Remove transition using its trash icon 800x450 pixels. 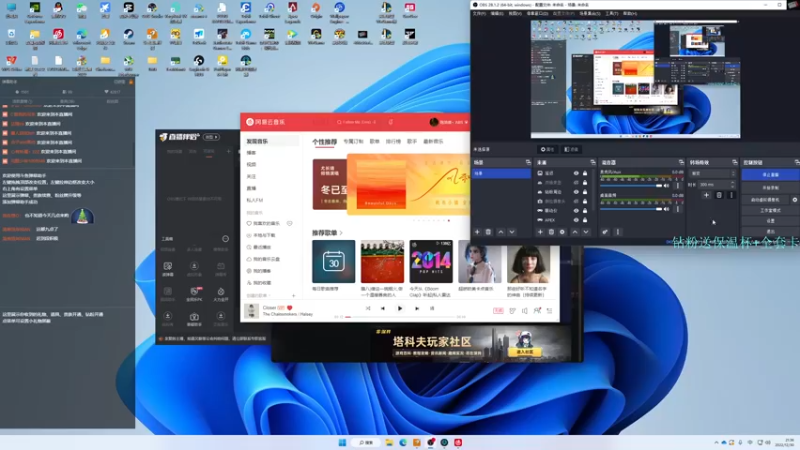[x=719, y=195]
